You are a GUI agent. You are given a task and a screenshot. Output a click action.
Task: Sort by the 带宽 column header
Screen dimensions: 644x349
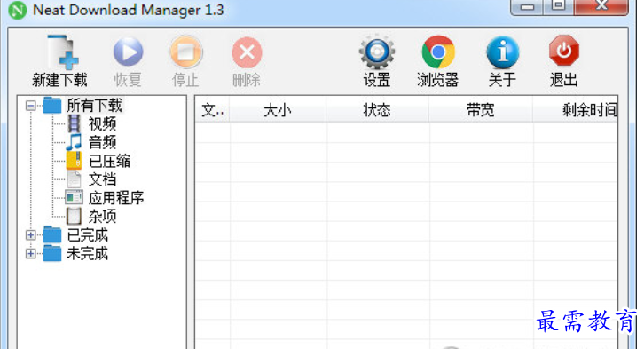click(481, 110)
